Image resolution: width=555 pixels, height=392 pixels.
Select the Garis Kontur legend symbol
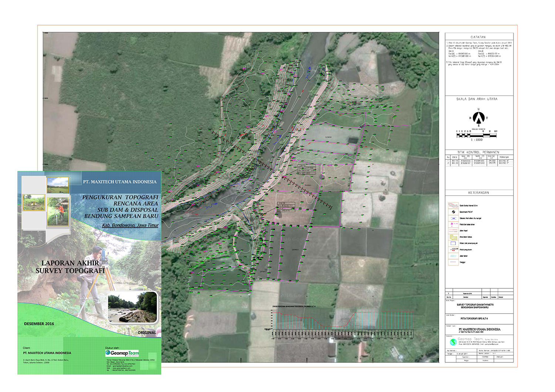pyautogui.click(x=453, y=205)
